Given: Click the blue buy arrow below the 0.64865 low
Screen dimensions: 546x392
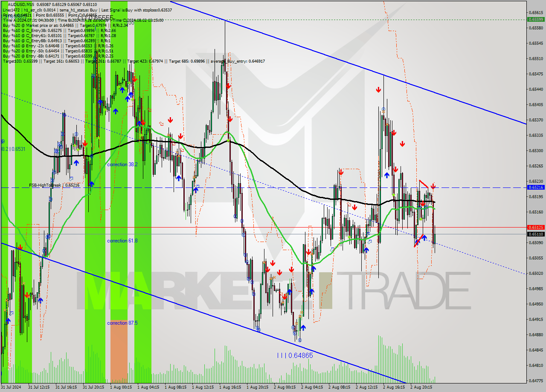Looking at the screenshot, I should pyautogui.click(x=303, y=328).
